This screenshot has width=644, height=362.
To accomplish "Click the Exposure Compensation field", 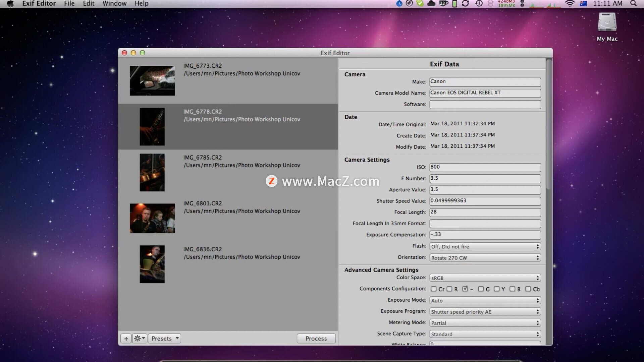I will pos(485,235).
